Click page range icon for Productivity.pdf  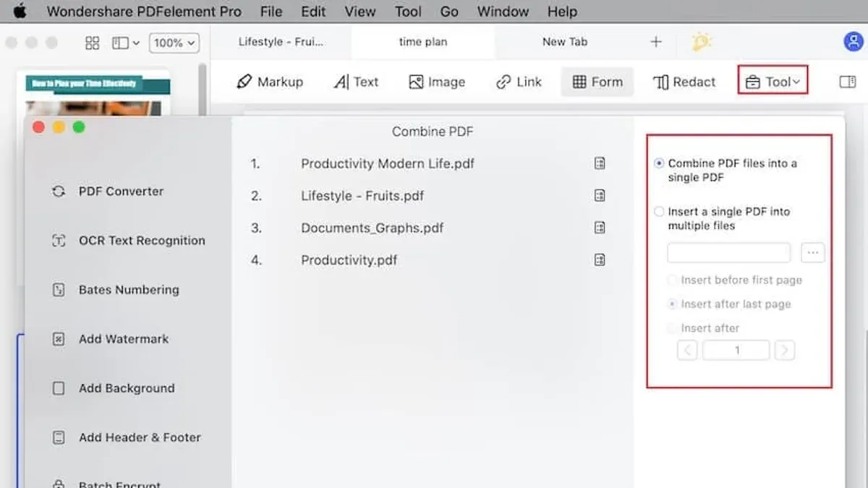[x=600, y=260]
